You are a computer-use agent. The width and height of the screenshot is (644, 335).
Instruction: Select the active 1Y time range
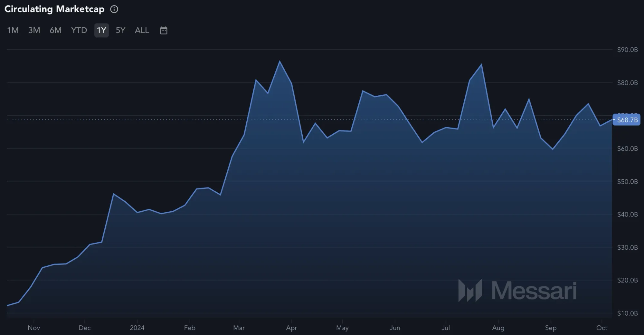pos(101,30)
